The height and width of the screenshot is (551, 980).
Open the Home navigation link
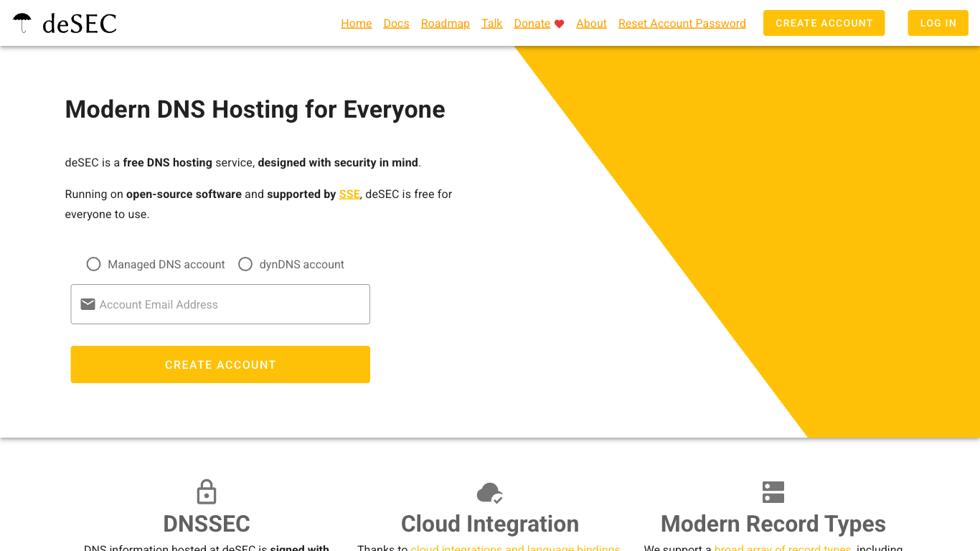pos(357,23)
